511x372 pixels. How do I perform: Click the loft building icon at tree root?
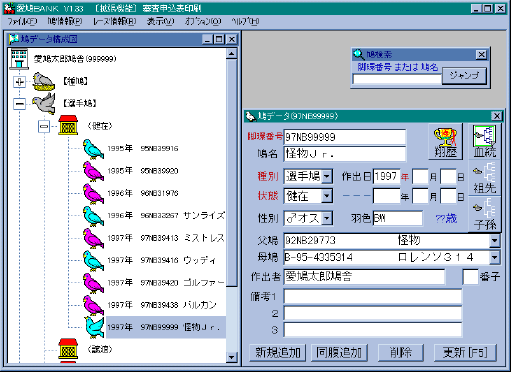pos(19,59)
